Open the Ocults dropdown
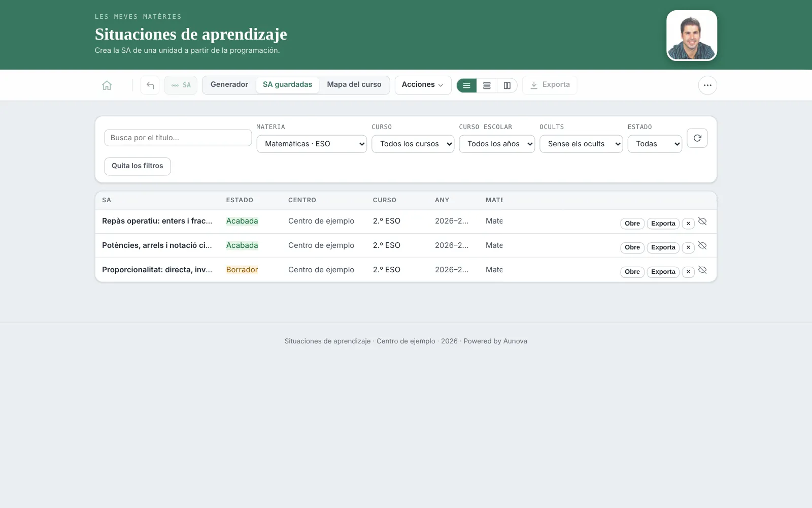 (581, 144)
